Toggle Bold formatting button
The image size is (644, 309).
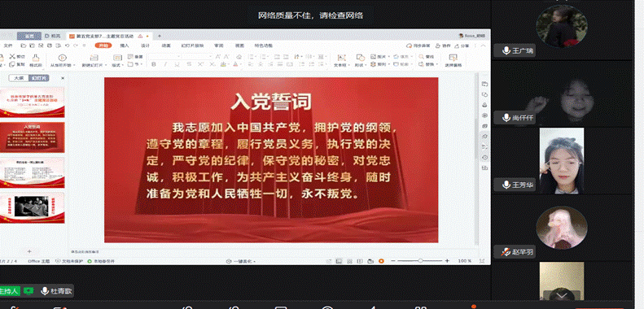[154, 64]
